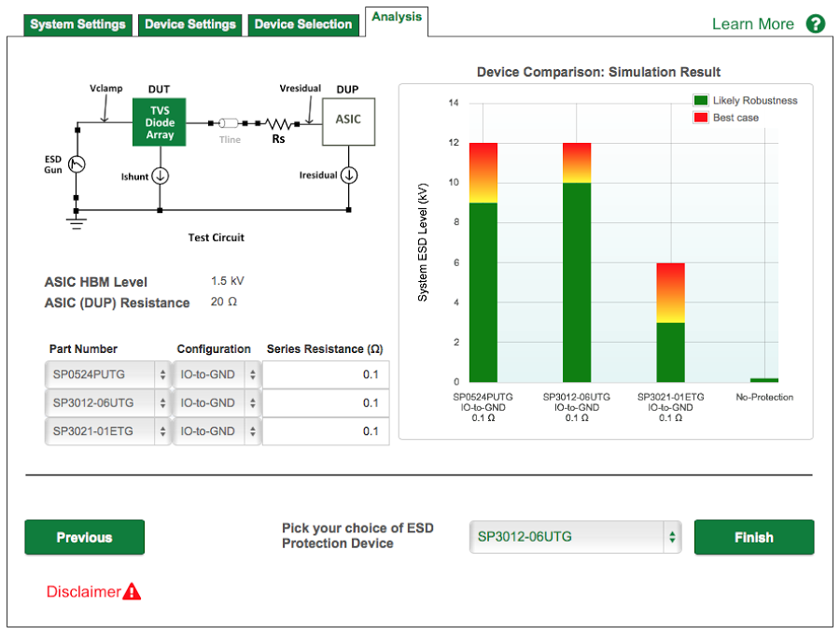Click the Ishunt current source symbol
Viewport: 840px width, 634px height.
pyautogui.click(x=160, y=175)
